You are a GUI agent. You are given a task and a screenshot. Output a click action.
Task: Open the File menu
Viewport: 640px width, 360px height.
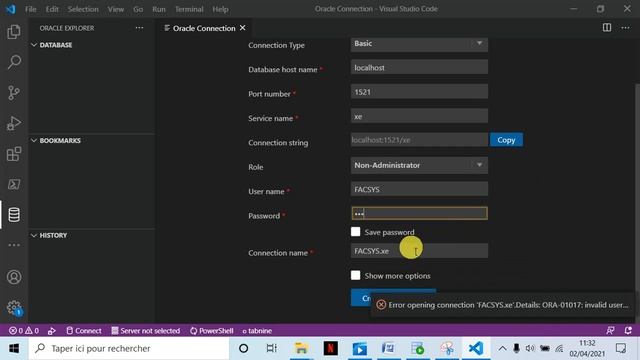tap(31, 9)
